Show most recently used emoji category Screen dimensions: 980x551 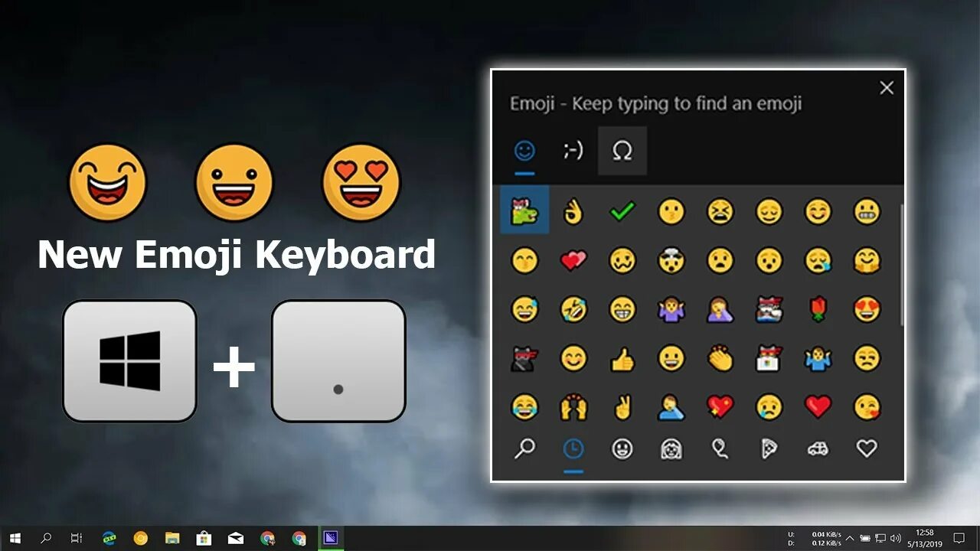pyautogui.click(x=573, y=448)
